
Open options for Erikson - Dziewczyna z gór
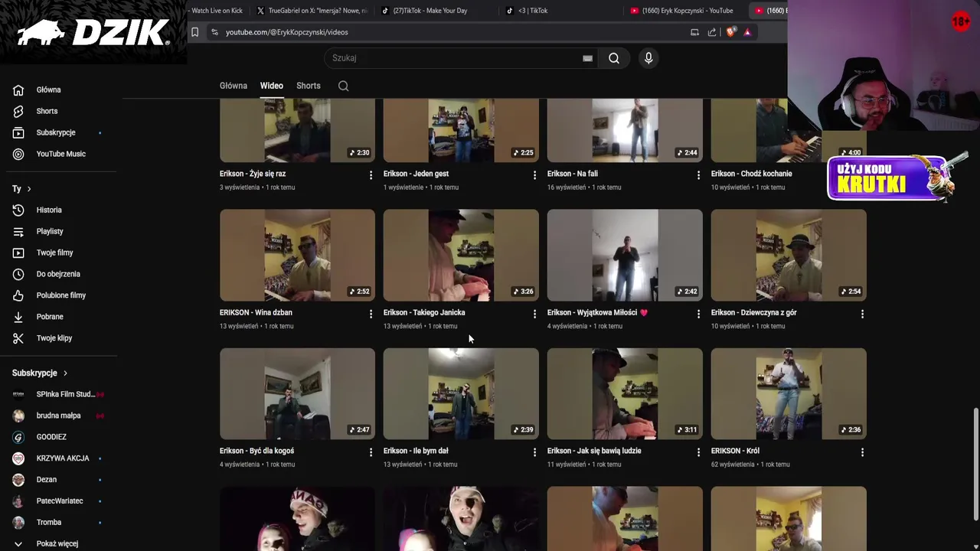(862, 314)
